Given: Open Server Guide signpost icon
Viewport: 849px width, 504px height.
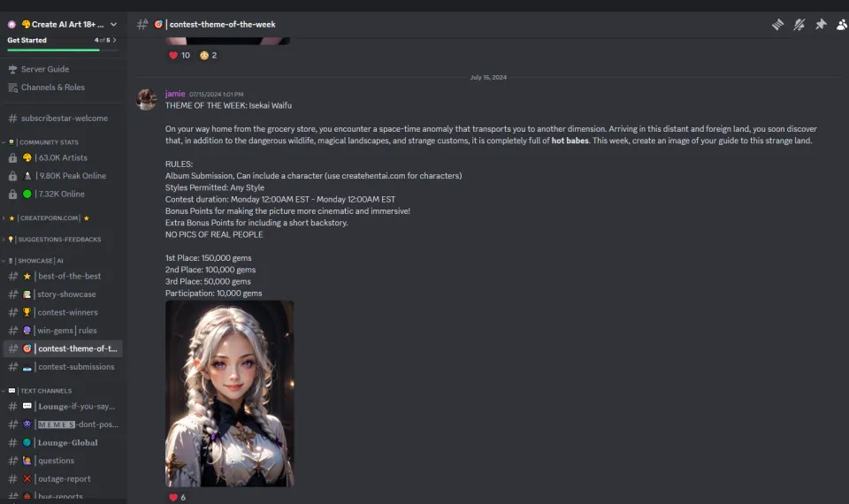Looking at the screenshot, I should [x=12, y=69].
